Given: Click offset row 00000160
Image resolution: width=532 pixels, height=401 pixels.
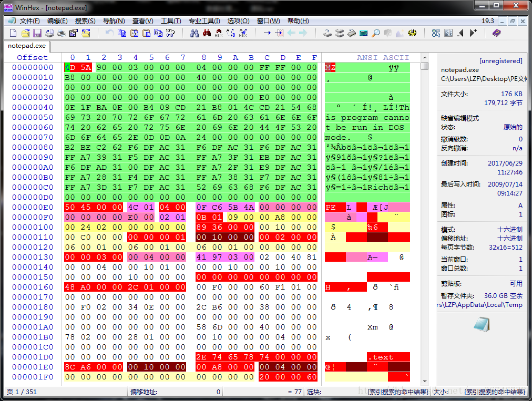Looking at the screenshot, I should [x=33, y=287].
